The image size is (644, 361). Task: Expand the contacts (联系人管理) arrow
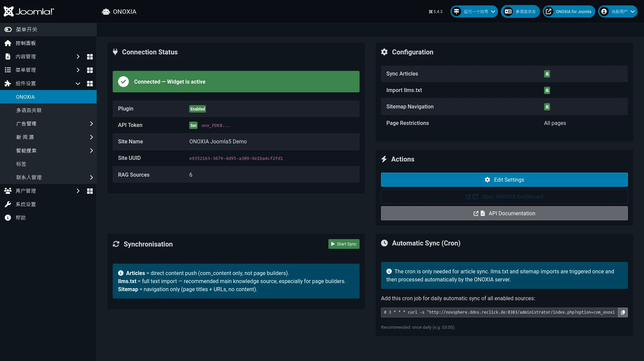[91, 177]
